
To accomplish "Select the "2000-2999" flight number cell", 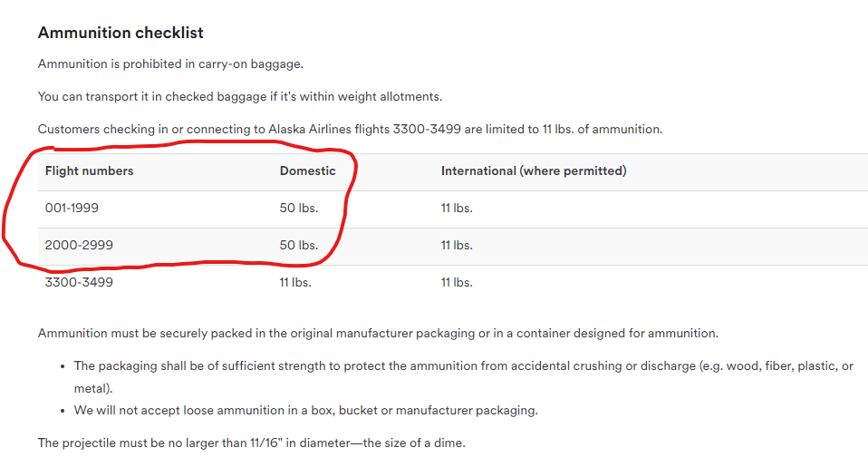I will pos(79,245).
